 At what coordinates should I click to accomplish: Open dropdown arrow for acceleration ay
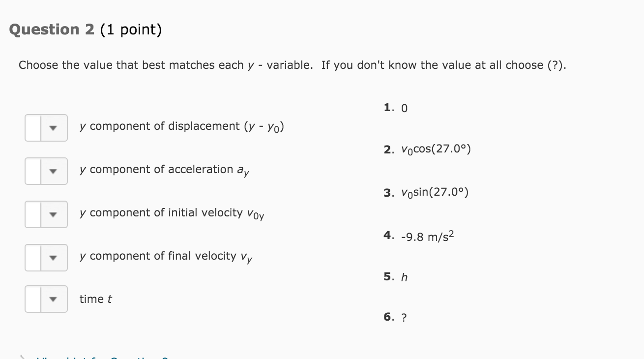54,171
